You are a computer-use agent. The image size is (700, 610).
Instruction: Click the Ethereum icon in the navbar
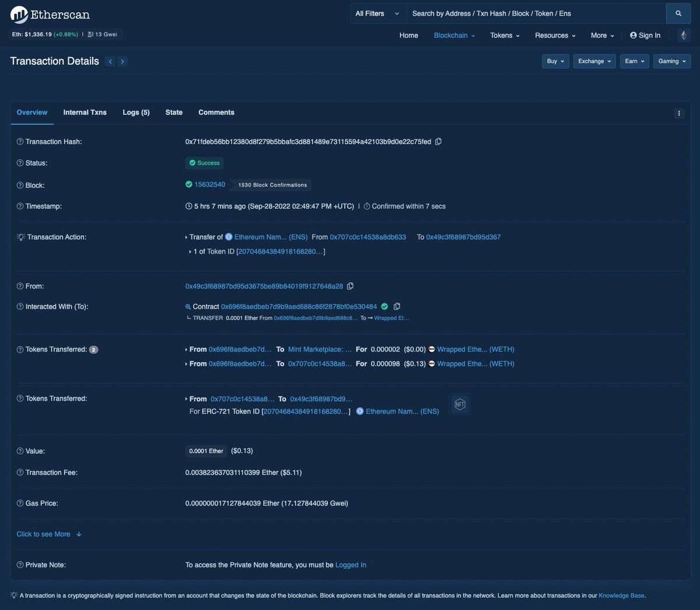pyautogui.click(x=683, y=35)
